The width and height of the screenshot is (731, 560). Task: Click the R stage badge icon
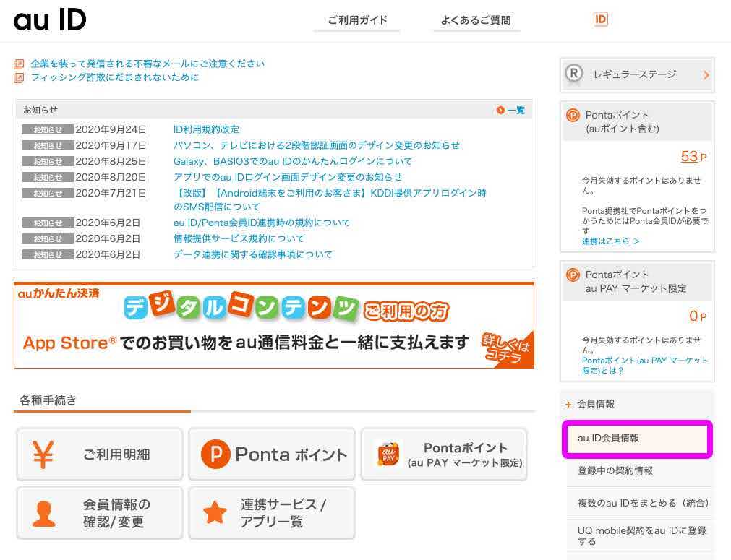click(x=574, y=74)
